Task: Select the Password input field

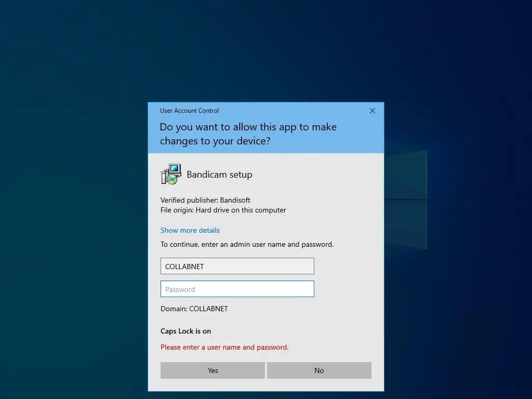Action: (x=237, y=289)
